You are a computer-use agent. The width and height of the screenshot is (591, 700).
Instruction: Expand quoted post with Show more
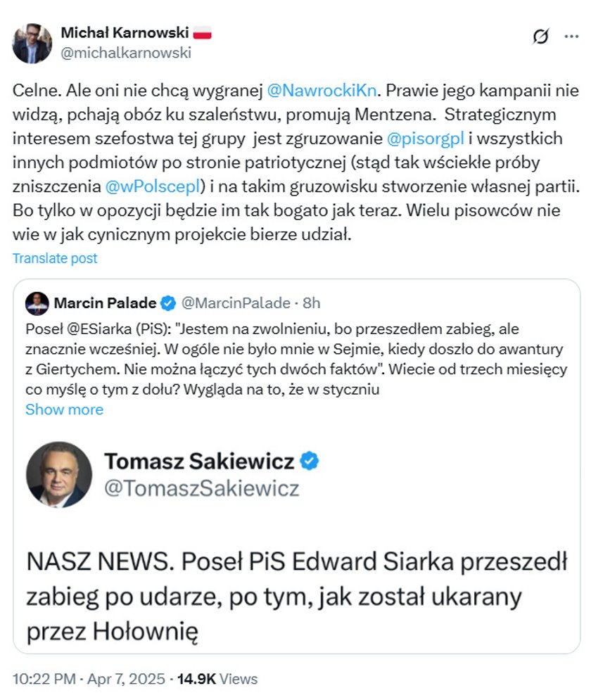click(64, 409)
